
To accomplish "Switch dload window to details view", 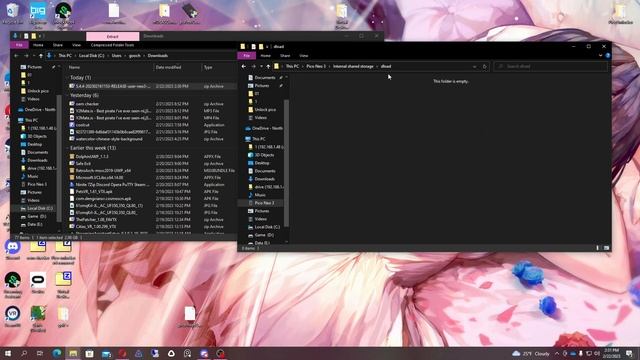I will (x=598, y=248).
